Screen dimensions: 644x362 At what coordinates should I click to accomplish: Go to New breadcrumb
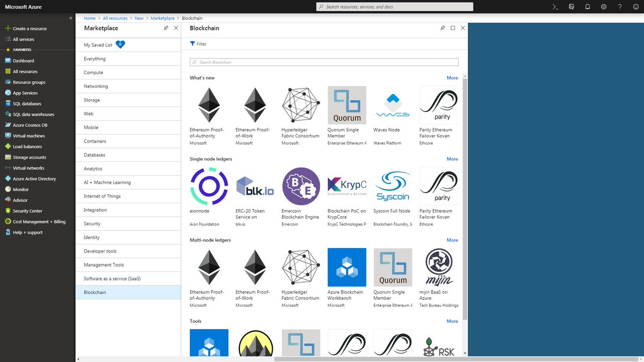pos(139,18)
